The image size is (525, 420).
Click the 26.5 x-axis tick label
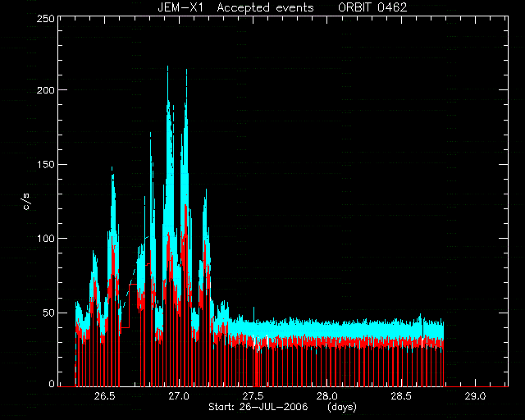104,396
